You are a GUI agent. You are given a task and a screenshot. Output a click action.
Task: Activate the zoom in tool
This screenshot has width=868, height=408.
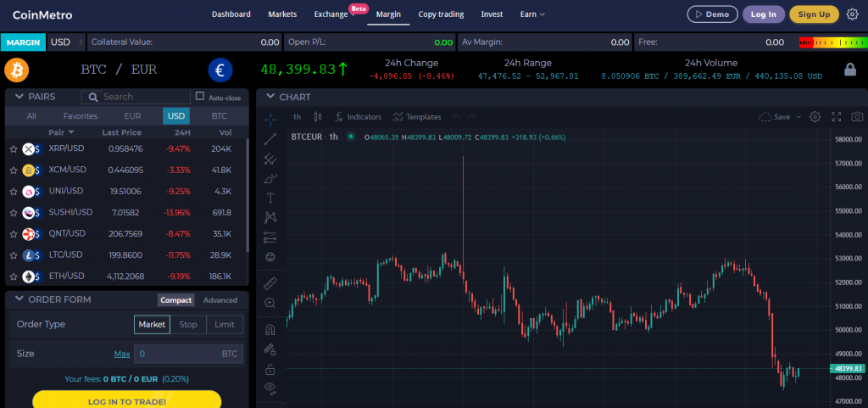[x=270, y=303]
